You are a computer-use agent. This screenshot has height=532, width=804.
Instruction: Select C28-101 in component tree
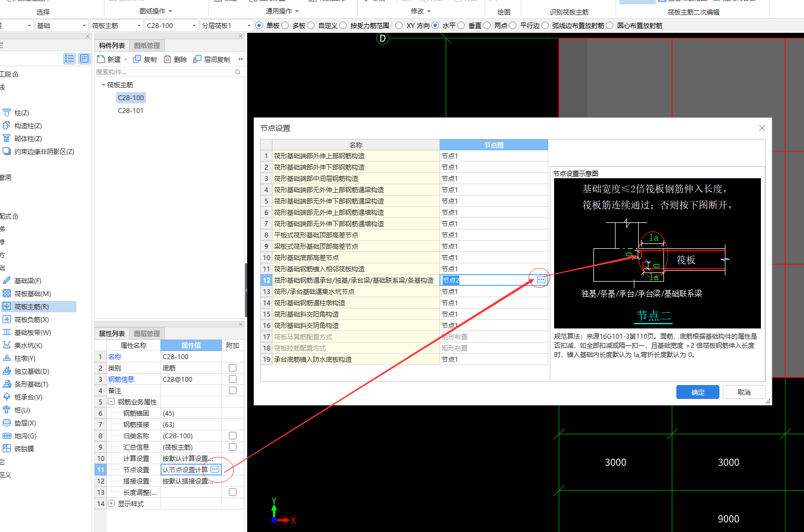point(131,110)
